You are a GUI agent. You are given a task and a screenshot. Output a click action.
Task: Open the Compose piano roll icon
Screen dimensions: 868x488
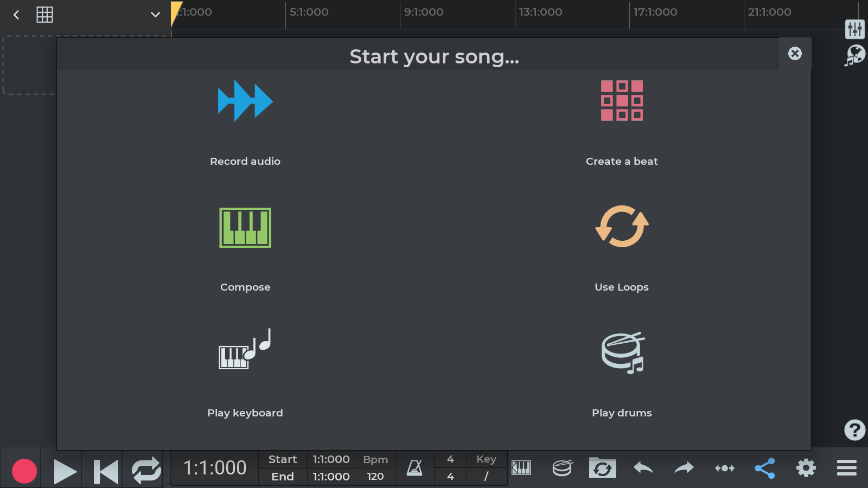pyautogui.click(x=245, y=228)
